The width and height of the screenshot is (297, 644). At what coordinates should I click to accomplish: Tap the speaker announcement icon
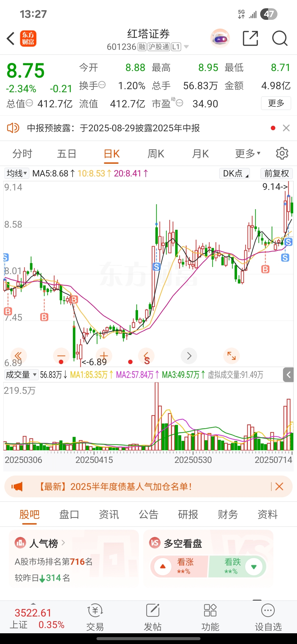click(x=13, y=128)
